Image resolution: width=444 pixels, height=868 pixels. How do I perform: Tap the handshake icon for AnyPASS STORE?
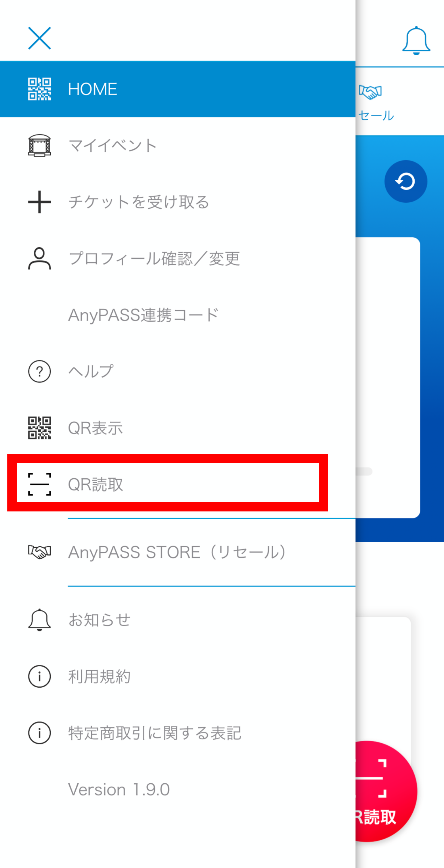pos(39,552)
